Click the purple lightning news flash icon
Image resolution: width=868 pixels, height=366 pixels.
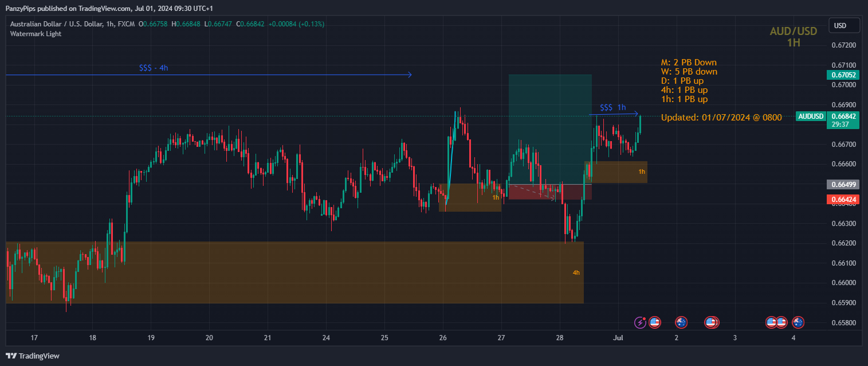tap(640, 322)
